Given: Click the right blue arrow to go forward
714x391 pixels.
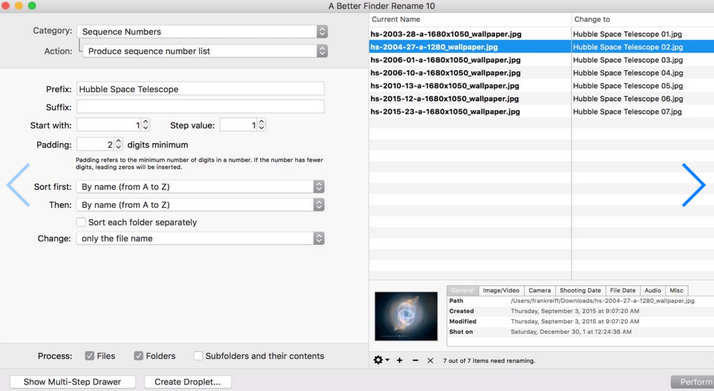Looking at the screenshot, I should coord(694,185).
